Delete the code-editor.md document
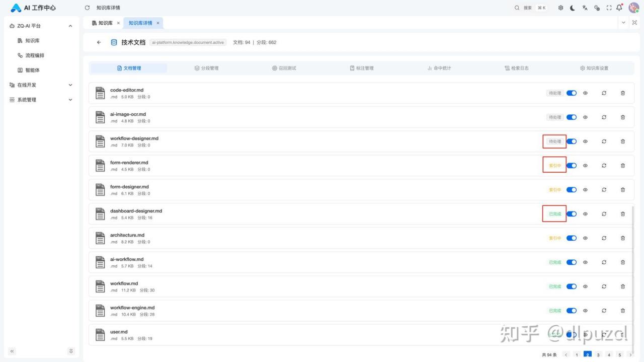Viewport: 644px width, 362px height. point(622,93)
